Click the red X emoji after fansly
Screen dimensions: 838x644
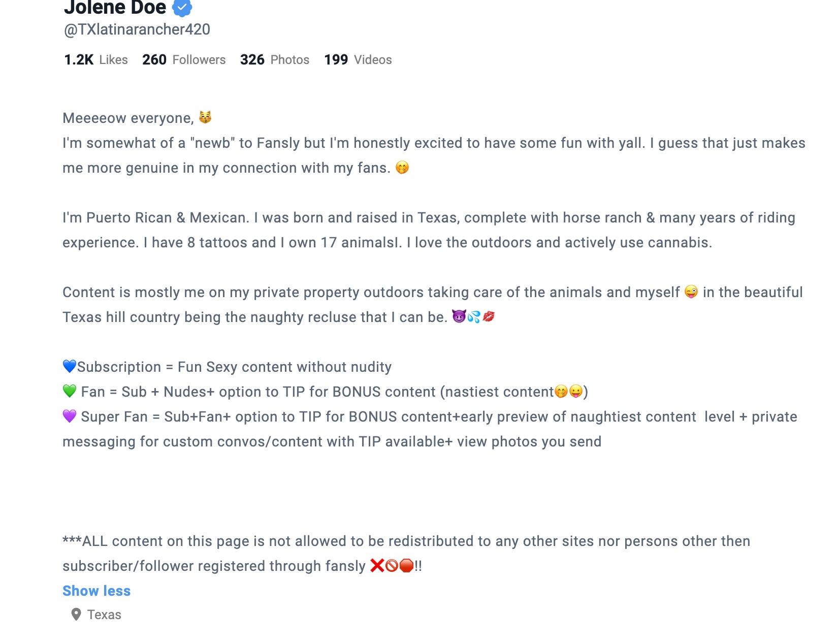click(377, 565)
